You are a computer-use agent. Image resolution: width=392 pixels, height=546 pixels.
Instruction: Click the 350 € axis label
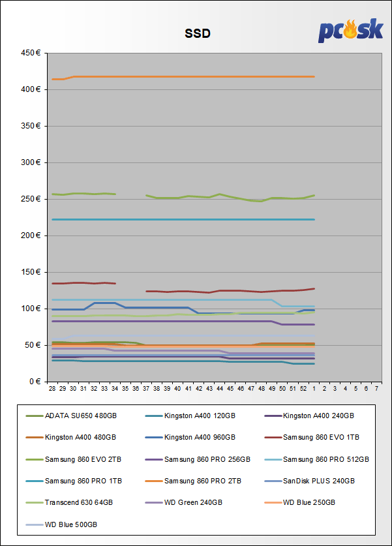click(x=31, y=126)
